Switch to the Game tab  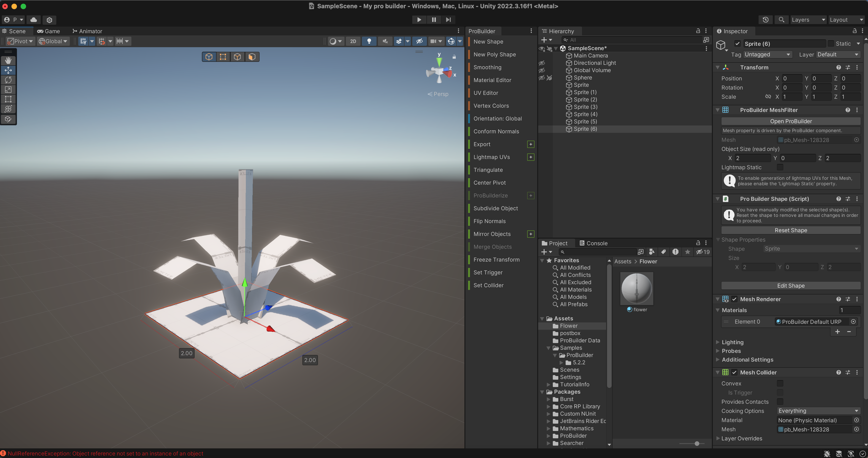coord(49,31)
